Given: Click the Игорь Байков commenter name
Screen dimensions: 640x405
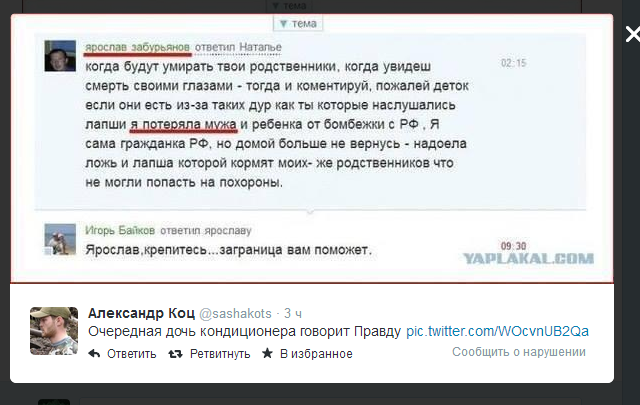Looking at the screenshot, I should [x=120, y=231].
